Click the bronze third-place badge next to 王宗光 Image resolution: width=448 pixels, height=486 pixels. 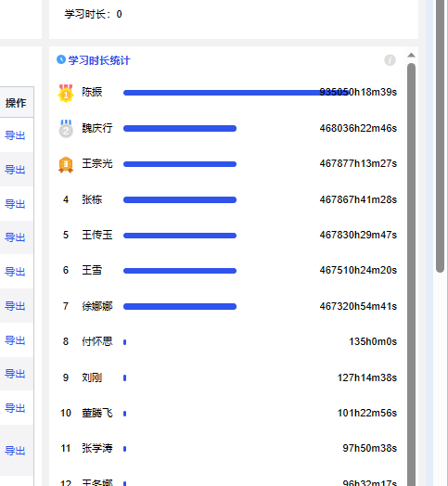[x=66, y=164]
